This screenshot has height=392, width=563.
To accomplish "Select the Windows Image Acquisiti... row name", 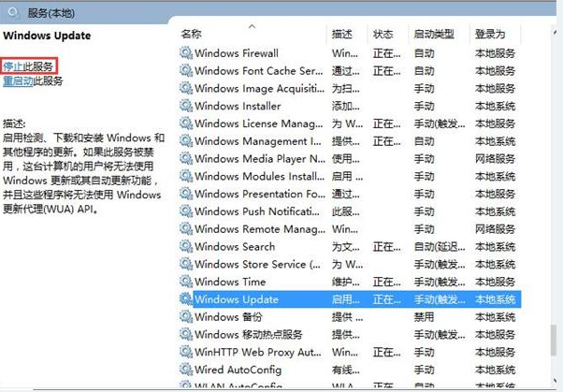I will (259, 88).
